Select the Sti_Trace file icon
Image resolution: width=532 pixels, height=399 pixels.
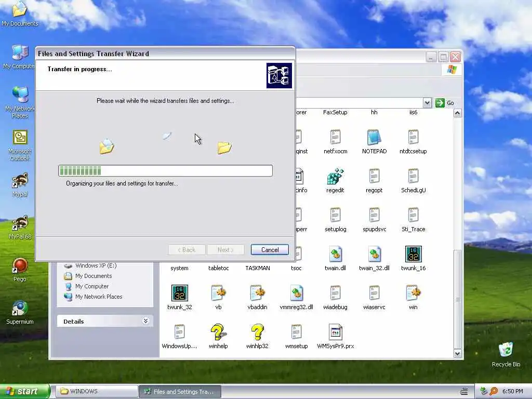pos(413,216)
